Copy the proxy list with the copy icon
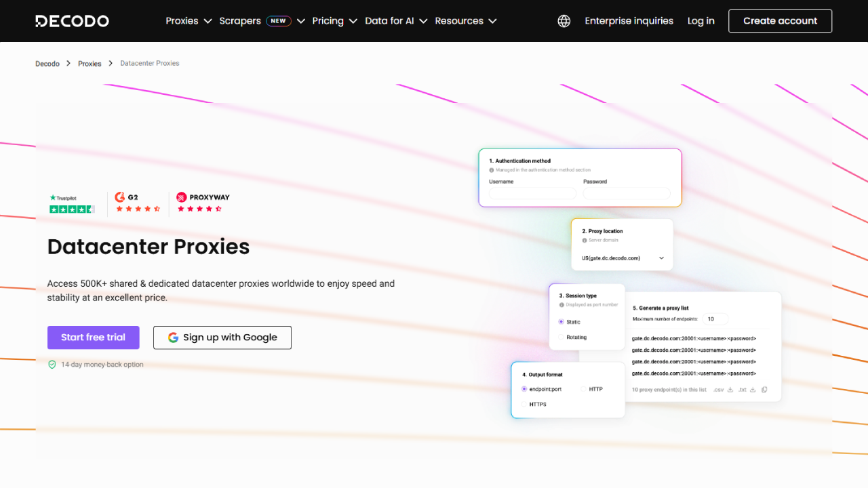868x488 pixels. point(764,390)
